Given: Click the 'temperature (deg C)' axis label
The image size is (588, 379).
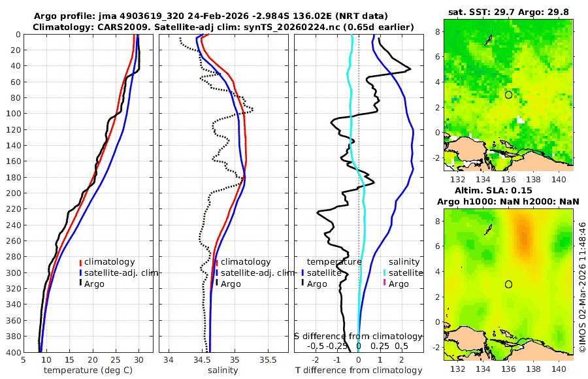Looking at the screenshot, I should click(88, 371).
